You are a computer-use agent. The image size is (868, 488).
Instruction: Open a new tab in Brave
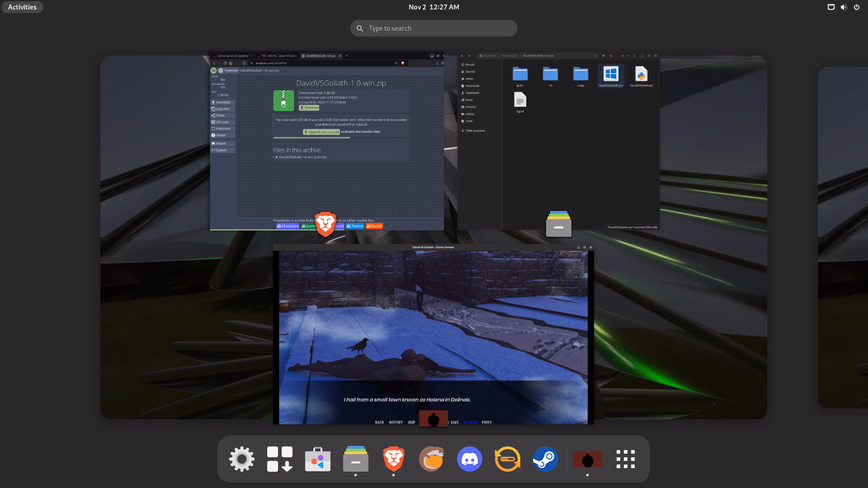tap(347, 56)
